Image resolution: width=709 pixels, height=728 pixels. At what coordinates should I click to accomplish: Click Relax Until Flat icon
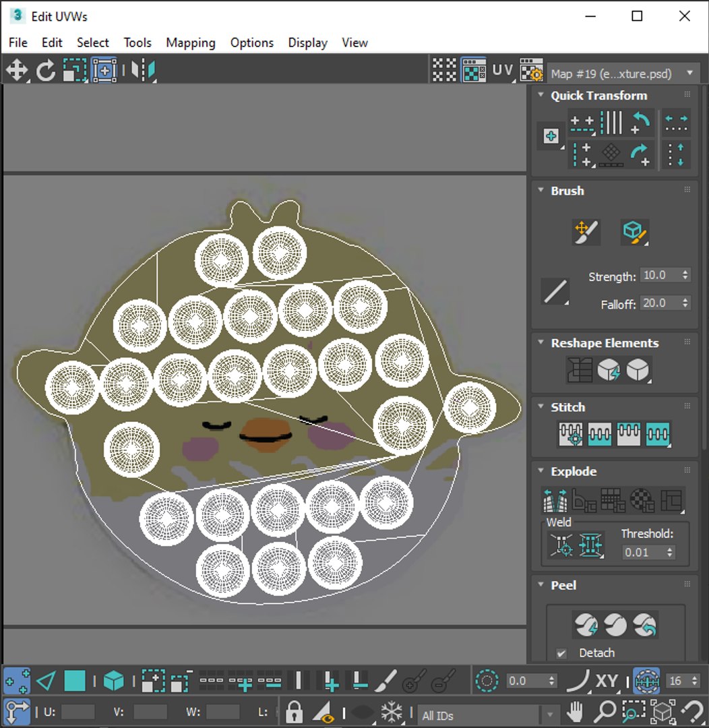609,370
